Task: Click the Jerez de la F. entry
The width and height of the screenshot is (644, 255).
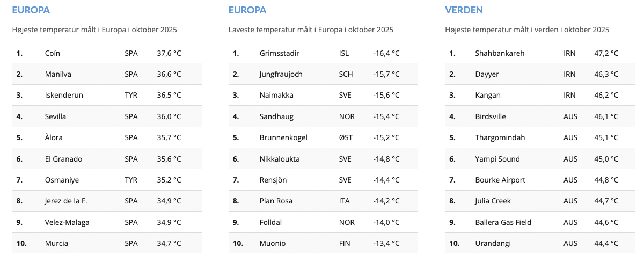Action: pyautogui.click(x=66, y=201)
